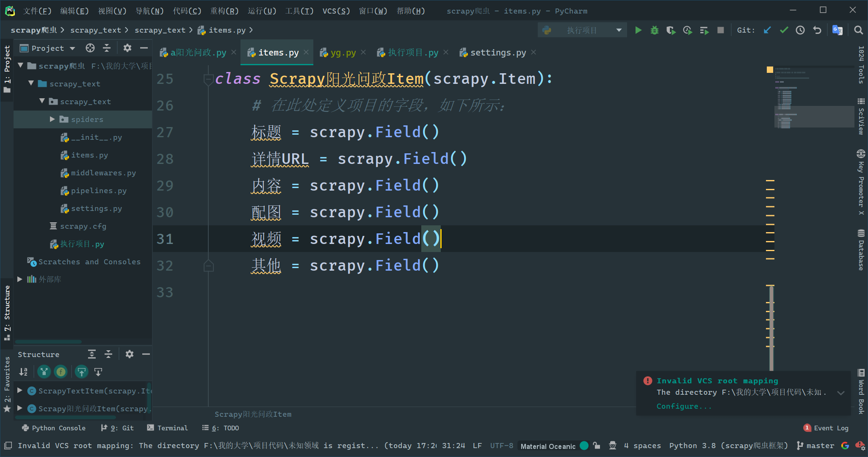The width and height of the screenshot is (868, 457).
Task: Hide the Project panel minus icon
Action: pos(144,48)
